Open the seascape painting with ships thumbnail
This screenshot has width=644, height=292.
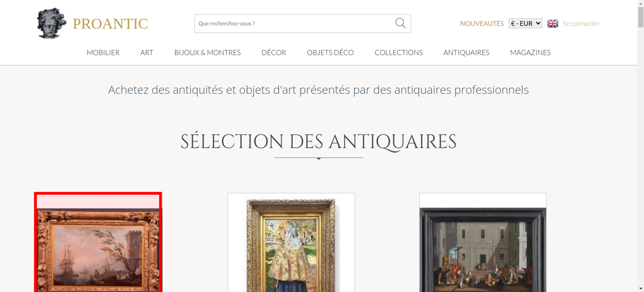tap(98, 242)
